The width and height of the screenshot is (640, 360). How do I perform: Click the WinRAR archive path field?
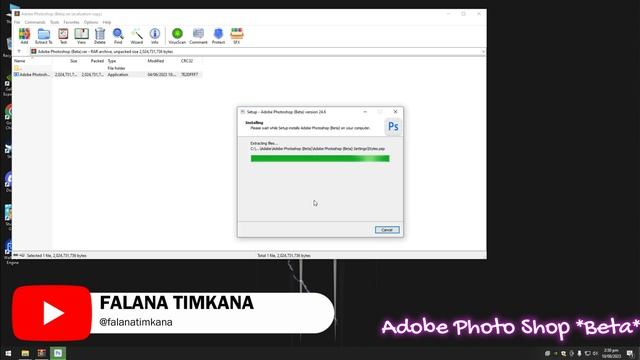[257, 52]
